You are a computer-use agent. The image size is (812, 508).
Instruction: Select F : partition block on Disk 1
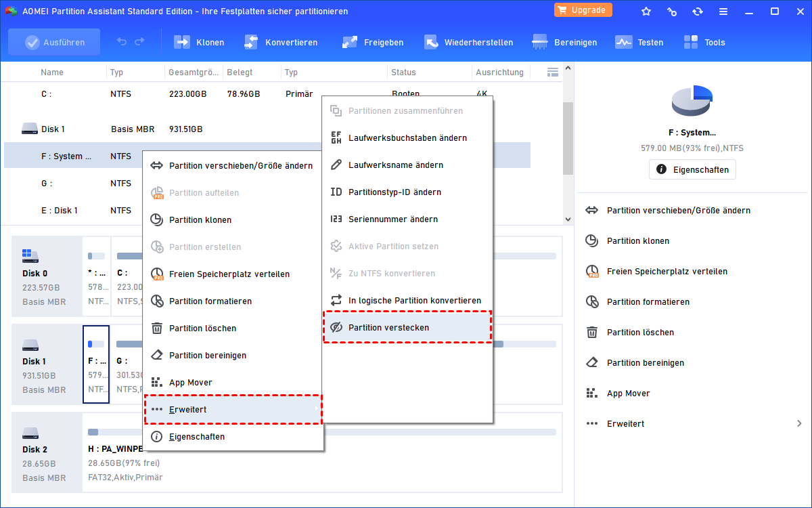pos(96,364)
